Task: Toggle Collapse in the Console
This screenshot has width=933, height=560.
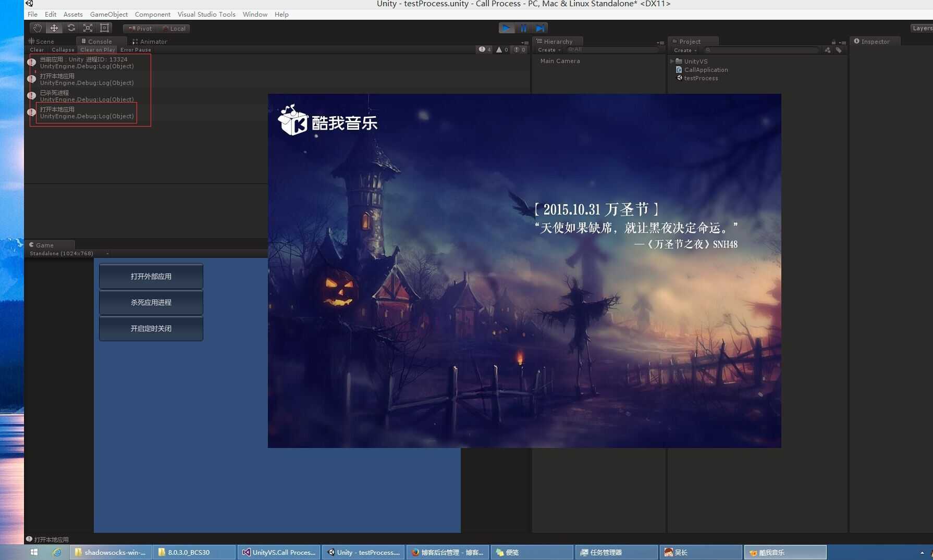Action: [63, 50]
